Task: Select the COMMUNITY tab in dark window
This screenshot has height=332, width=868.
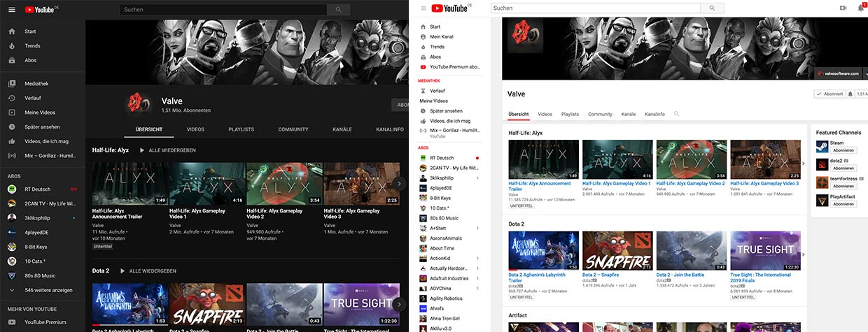Action: (293, 129)
